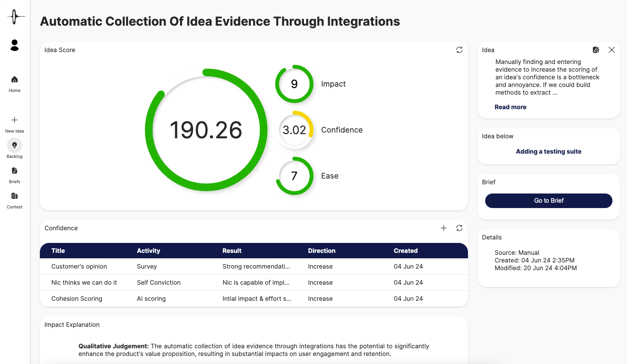Click the Ease label
The image size is (627, 364).
pyautogui.click(x=330, y=176)
